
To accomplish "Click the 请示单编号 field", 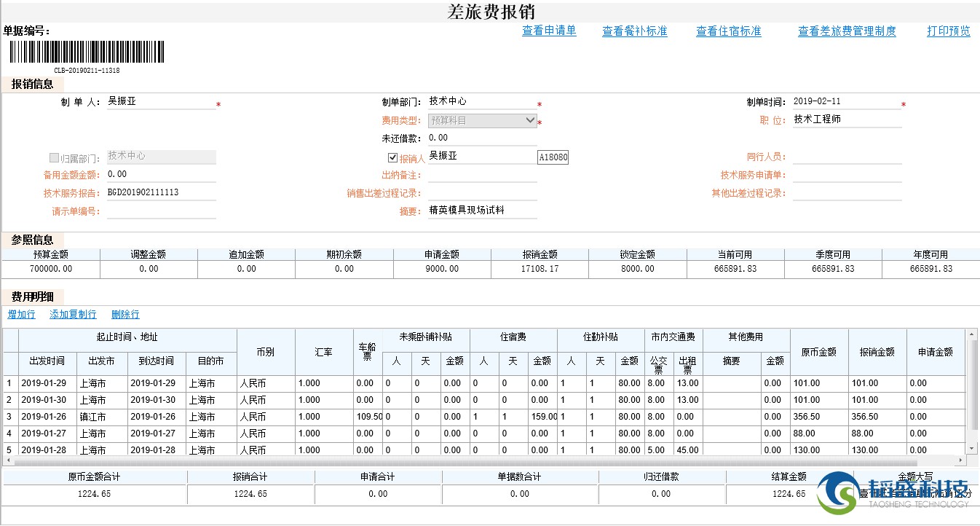I will click(x=161, y=211).
